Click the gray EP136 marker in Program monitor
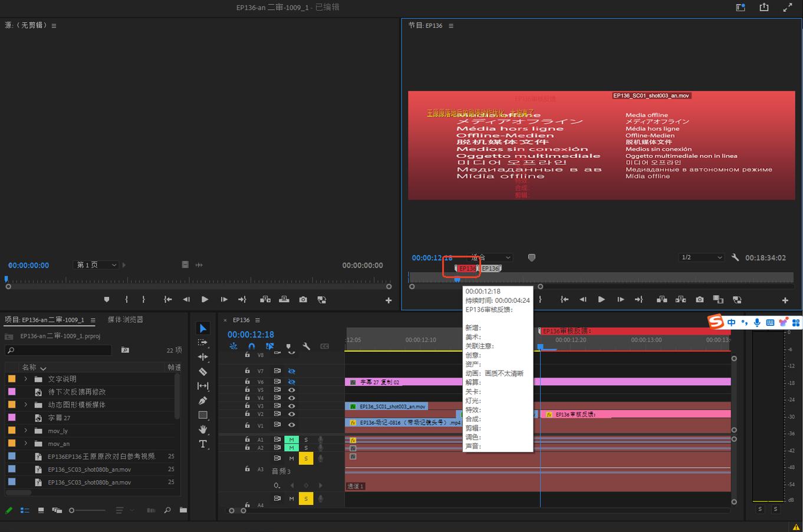 [x=491, y=269]
